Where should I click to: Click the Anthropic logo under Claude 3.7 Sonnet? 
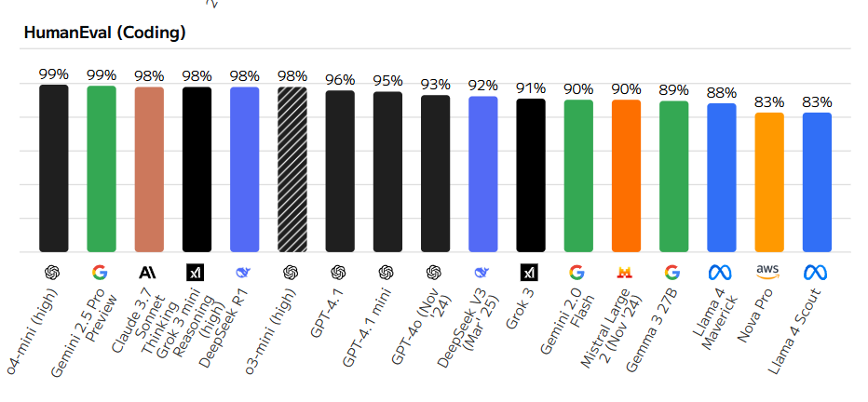click(x=148, y=272)
